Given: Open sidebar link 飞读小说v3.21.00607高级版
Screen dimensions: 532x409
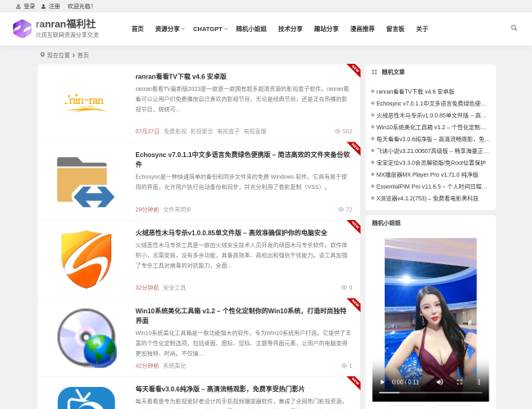Looking at the screenshot, I should pyautogui.click(x=433, y=151).
